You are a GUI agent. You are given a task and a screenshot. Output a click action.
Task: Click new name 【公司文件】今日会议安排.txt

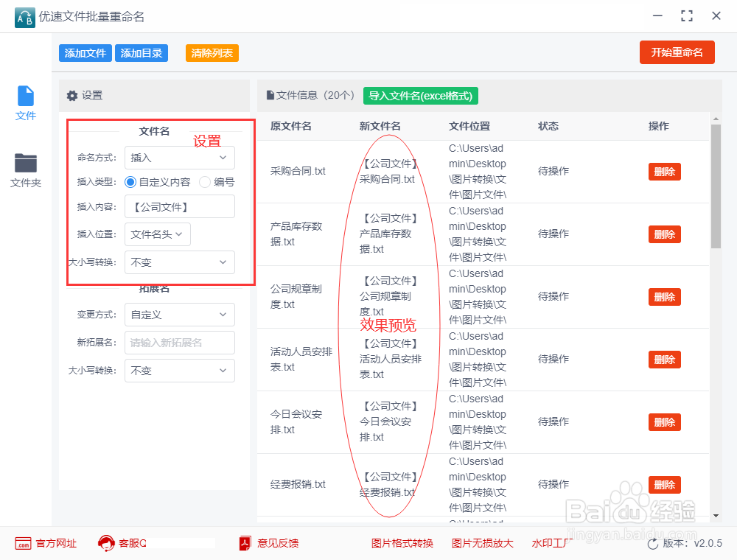coord(389,421)
